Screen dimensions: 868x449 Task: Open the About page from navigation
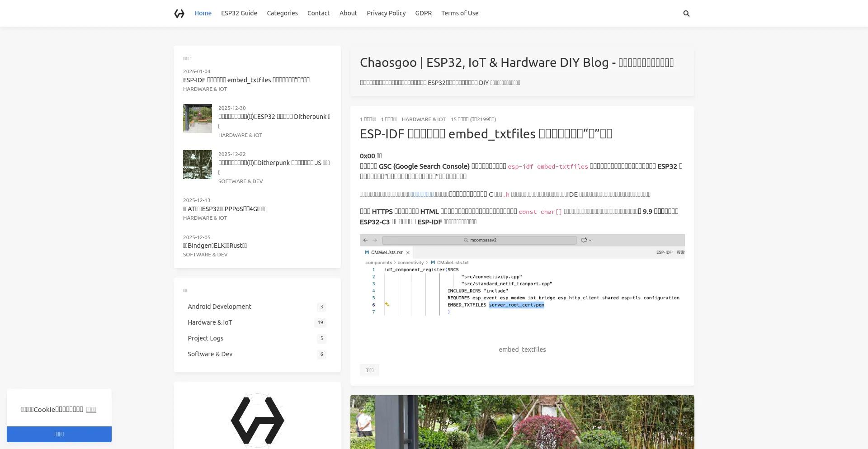pyautogui.click(x=348, y=13)
